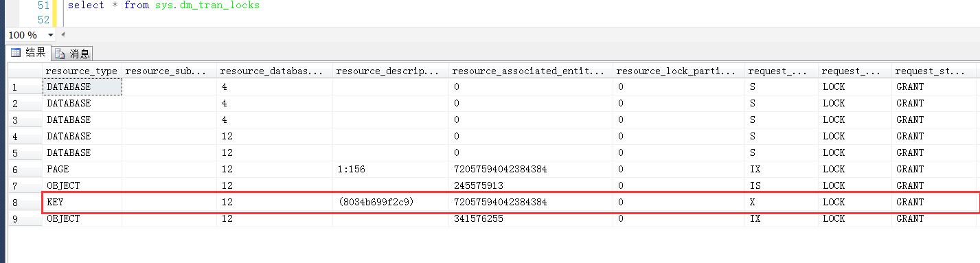
Task: Switch to the 结果 results tab
Action: click(28, 53)
